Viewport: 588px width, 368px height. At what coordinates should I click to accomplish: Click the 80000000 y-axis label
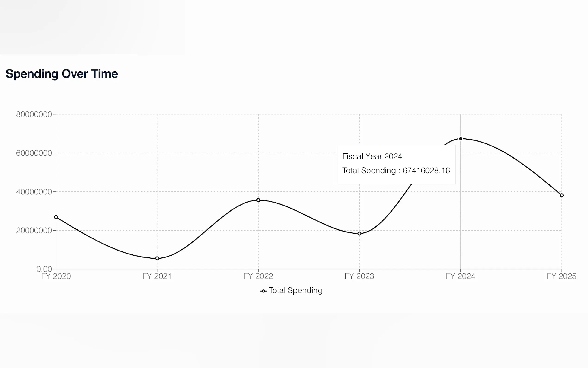point(34,114)
